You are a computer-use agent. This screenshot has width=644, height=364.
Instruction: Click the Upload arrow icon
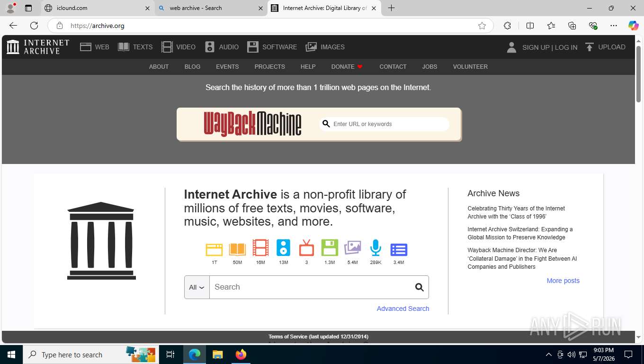click(590, 47)
